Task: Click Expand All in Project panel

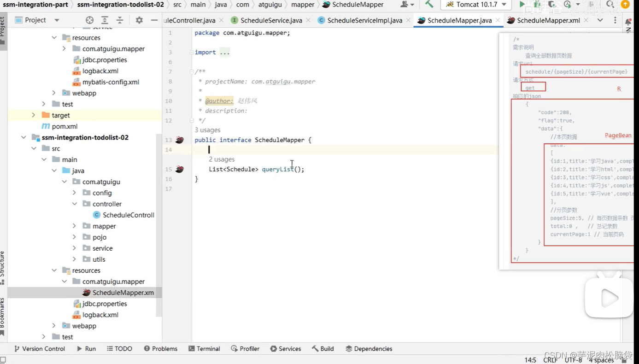Action: 105,20
